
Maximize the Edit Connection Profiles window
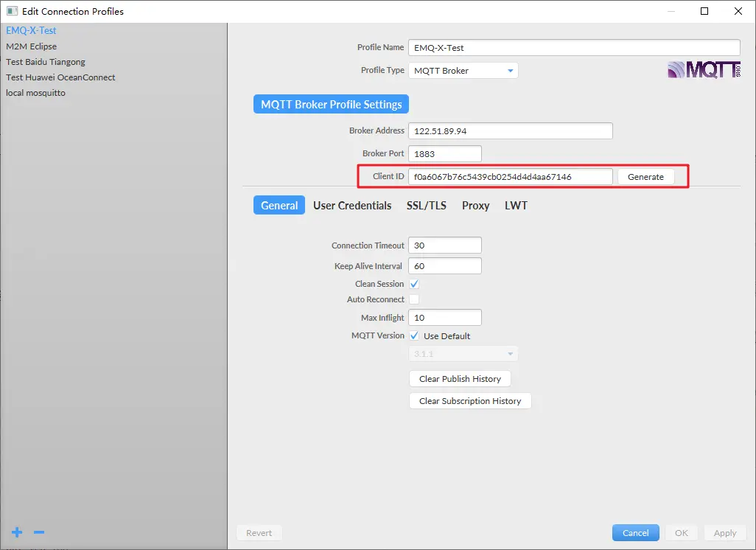click(x=704, y=11)
